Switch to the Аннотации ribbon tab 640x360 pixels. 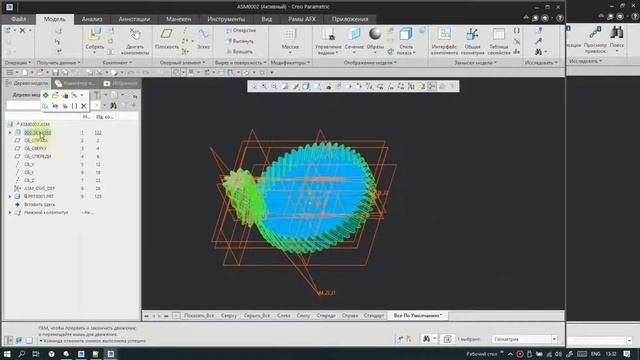pyautogui.click(x=134, y=19)
